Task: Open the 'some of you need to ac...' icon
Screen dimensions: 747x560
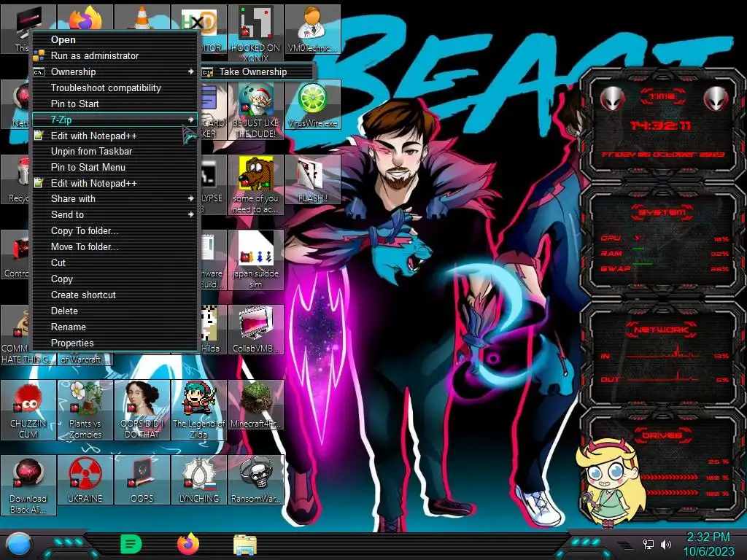Action: pos(256,184)
